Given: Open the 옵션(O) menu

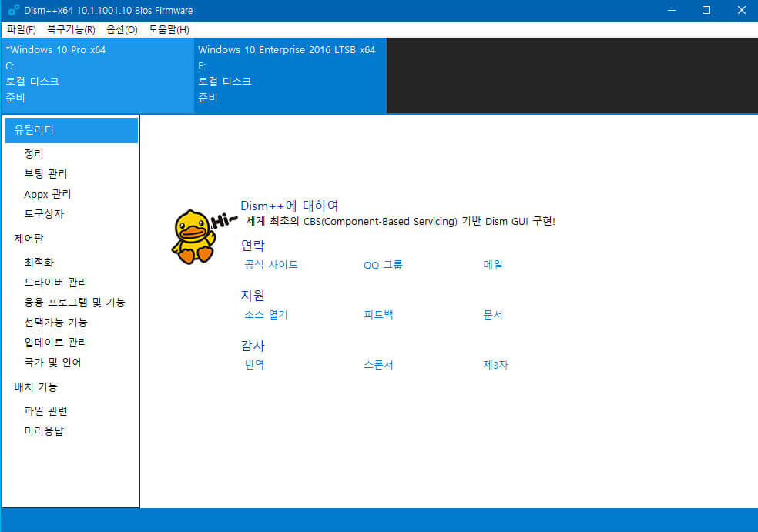Looking at the screenshot, I should [122, 30].
